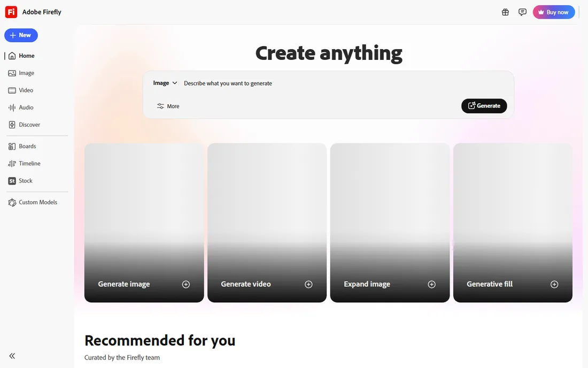Click the blue New button
588x368 pixels.
21,35
